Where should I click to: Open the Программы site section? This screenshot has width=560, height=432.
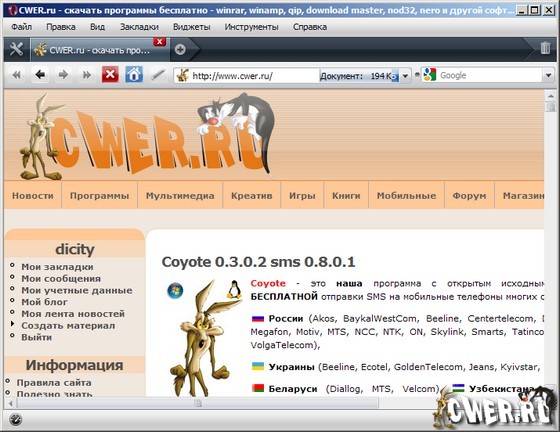click(99, 196)
